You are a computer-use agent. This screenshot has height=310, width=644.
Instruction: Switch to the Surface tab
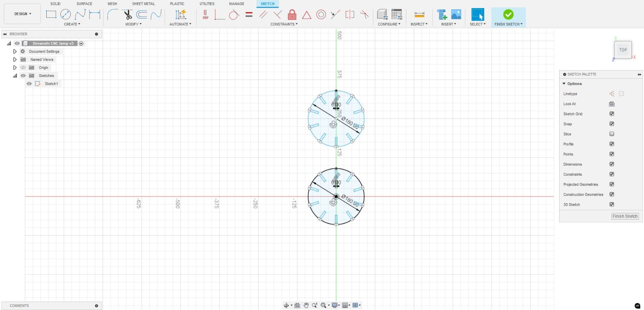click(84, 4)
